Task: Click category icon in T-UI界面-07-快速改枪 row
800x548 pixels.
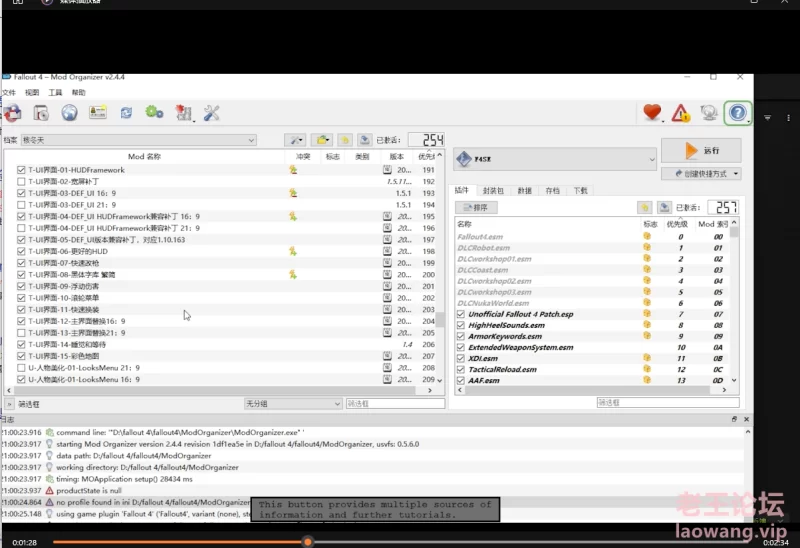Action: coord(387,263)
